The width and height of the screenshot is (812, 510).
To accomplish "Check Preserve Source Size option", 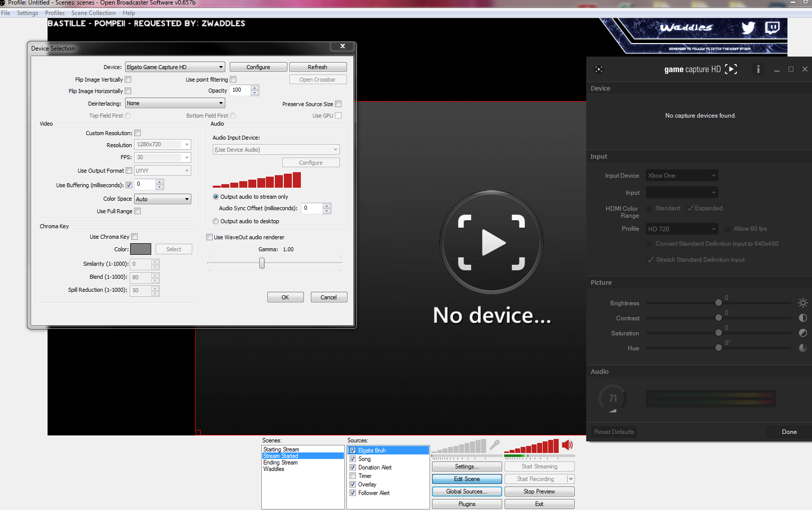I will coord(338,104).
